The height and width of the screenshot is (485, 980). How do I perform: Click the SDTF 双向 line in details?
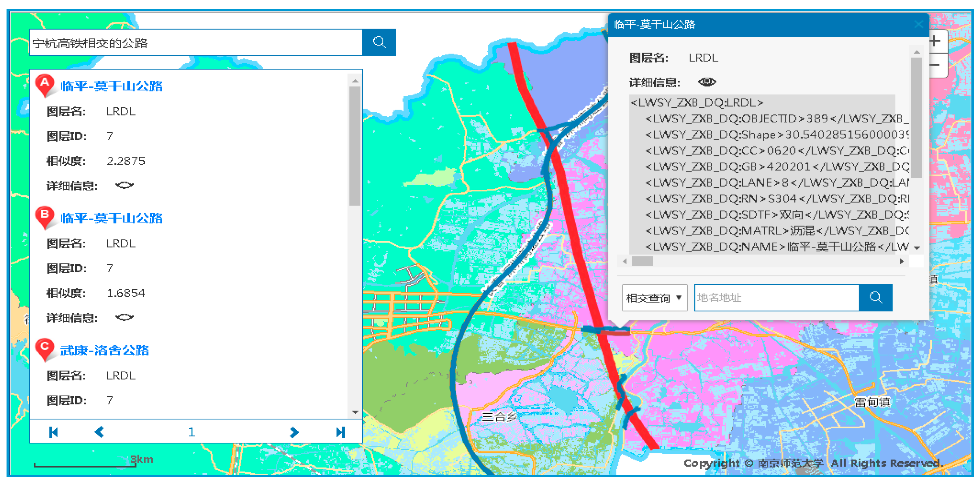click(x=777, y=214)
